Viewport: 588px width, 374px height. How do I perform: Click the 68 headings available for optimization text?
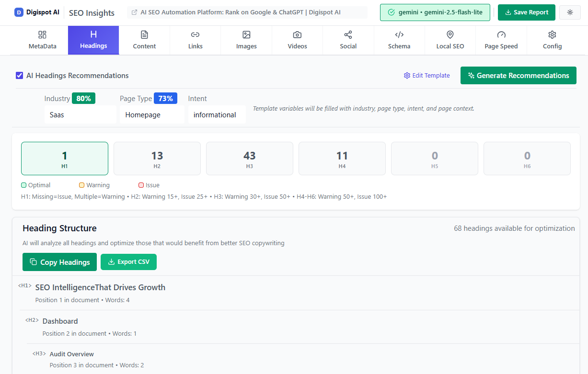[x=514, y=228]
